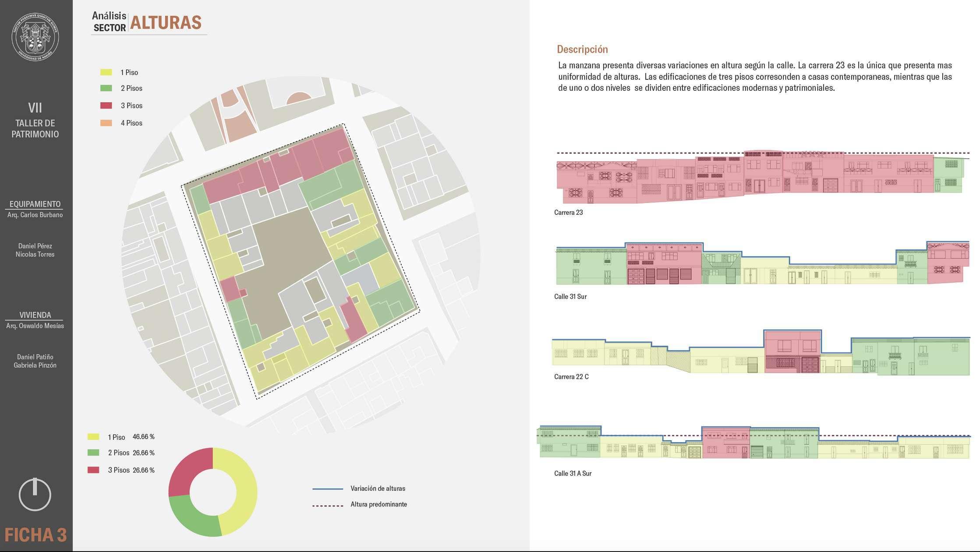The image size is (980, 552).
Task: Select the yellow 1 Piso legend swatch
Action: pos(106,72)
